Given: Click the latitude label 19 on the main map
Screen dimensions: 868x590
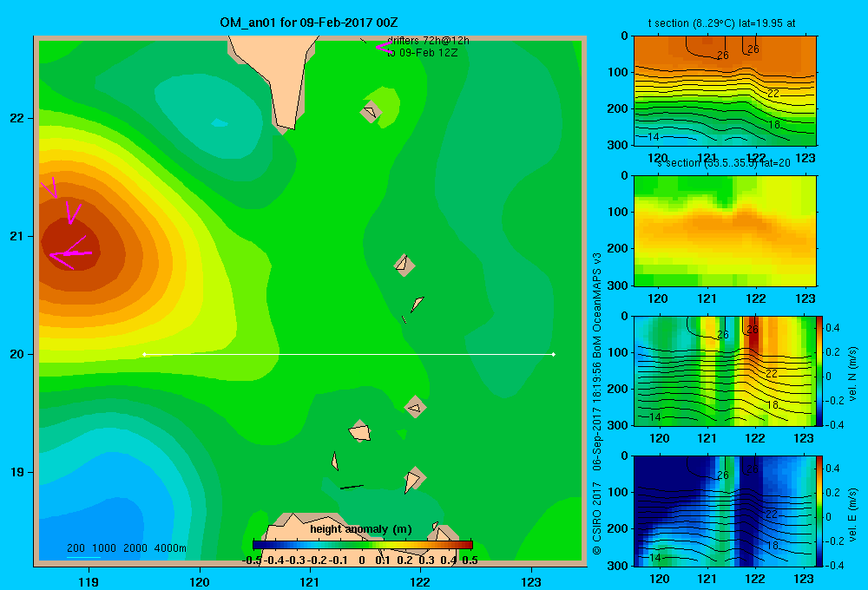Looking at the screenshot, I should [x=17, y=472].
